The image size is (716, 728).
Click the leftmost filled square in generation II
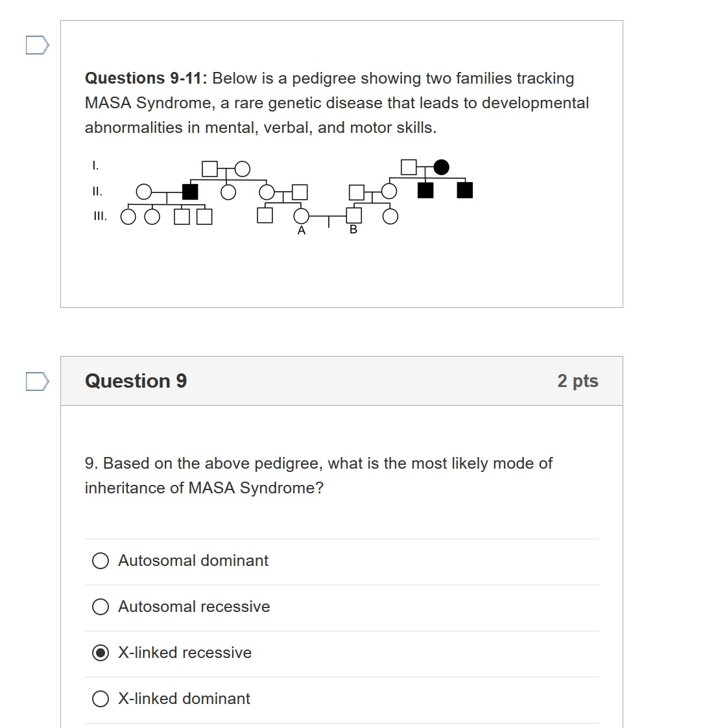[190, 192]
